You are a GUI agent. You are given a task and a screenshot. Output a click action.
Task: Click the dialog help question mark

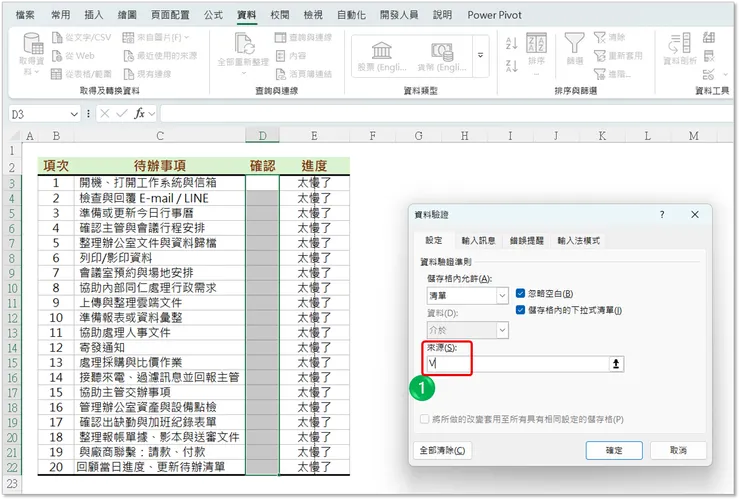pos(662,215)
